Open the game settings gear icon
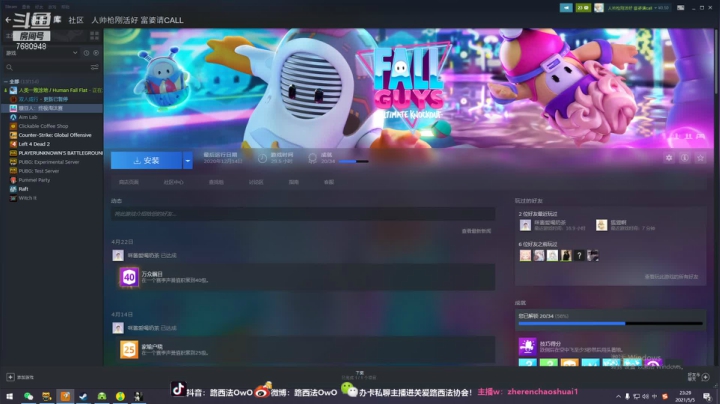Viewport: 720px width, 404px height. (x=669, y=158)
